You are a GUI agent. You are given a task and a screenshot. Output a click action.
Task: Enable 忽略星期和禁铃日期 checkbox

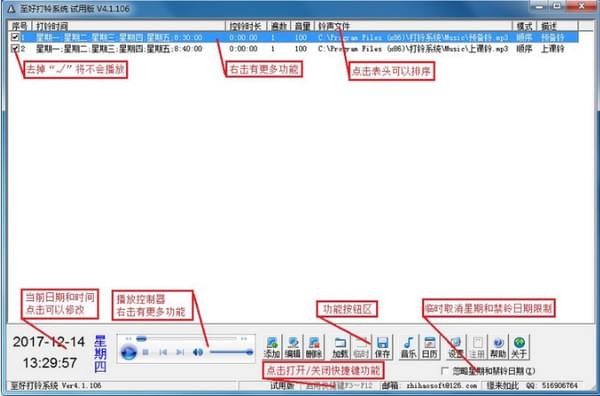[445, 371]
